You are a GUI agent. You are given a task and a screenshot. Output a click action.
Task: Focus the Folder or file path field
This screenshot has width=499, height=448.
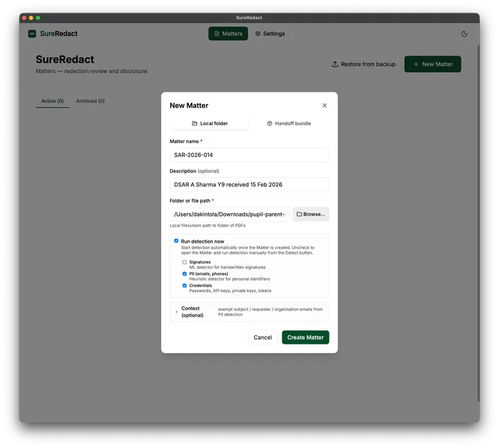[230, 214]
